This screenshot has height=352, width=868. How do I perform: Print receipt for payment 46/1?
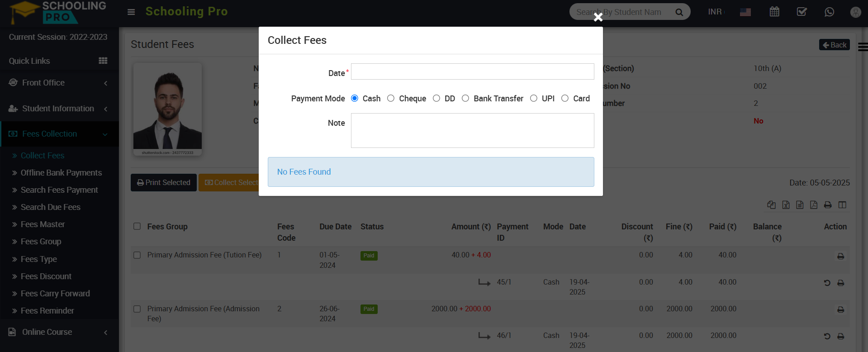841,336
